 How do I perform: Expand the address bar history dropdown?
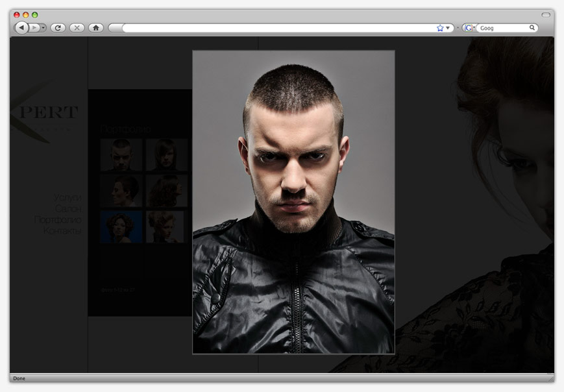tap(447, 28)
